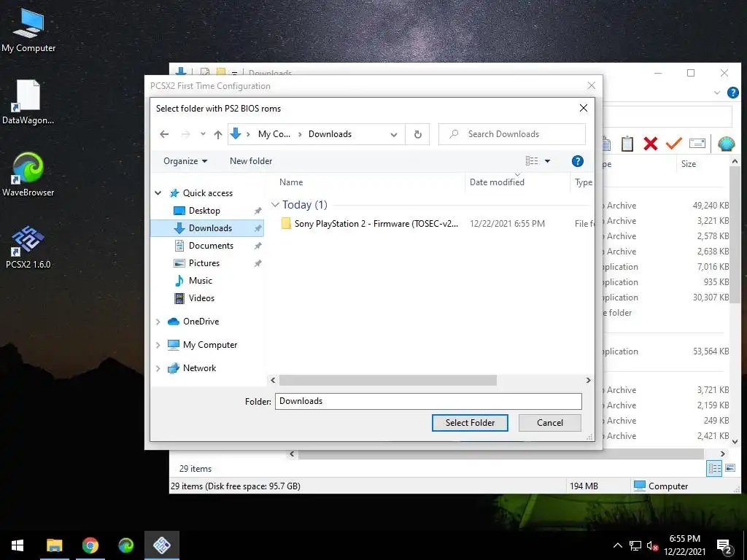Expand the OneDrive tree node
The image size is (747, 560).
158,322
